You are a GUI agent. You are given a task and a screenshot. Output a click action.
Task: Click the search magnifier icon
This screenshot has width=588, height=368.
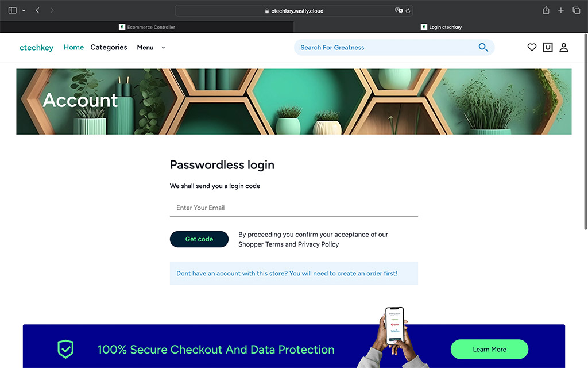coord(483,47)
